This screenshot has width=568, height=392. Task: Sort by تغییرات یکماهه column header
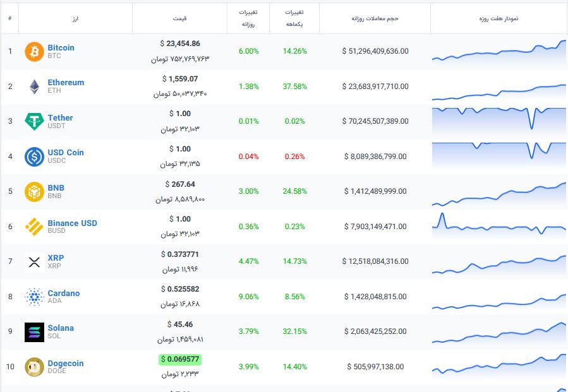[x=294, y=18]
